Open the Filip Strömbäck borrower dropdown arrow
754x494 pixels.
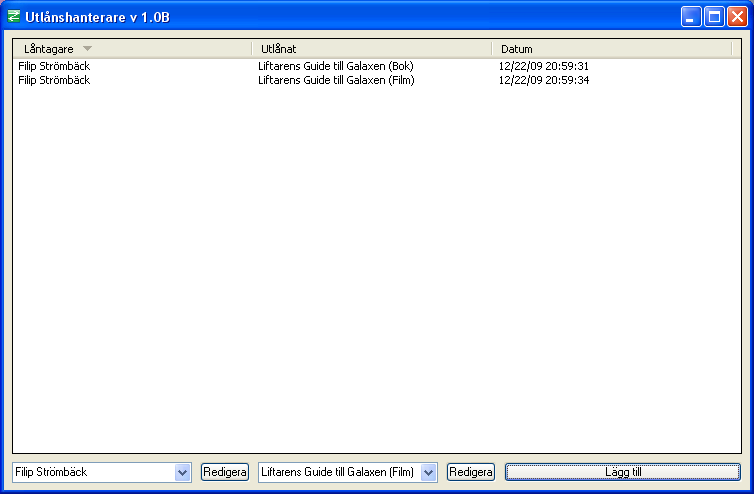point(182,472)
